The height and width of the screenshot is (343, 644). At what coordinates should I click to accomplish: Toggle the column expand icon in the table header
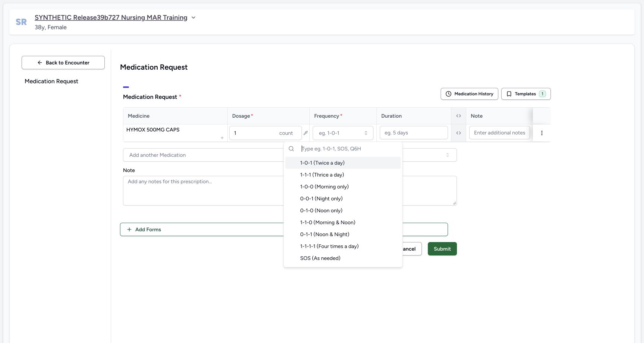458,116
